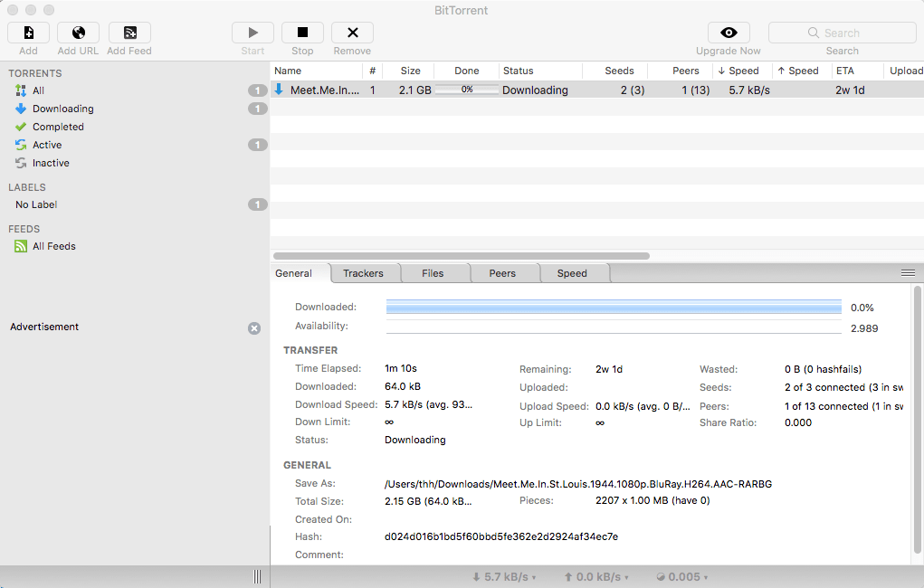Click the Remove torrent icon
The width and height of the screenshot is (924, 588).
tap(351, 33)
